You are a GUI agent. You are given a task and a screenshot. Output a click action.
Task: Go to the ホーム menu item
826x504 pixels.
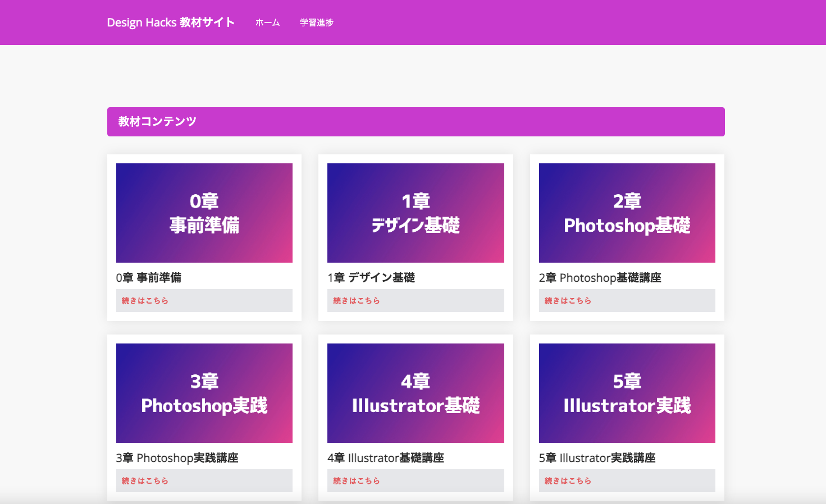point(267,22)
